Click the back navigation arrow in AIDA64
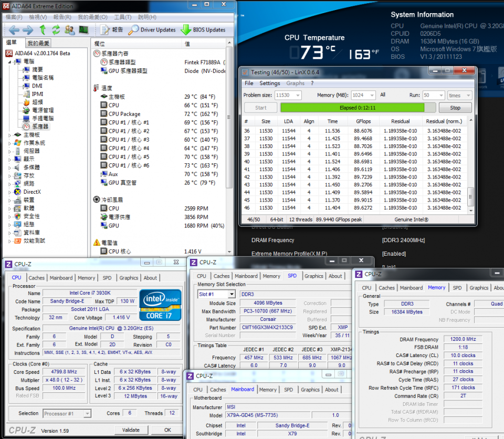 coord(14,30)
